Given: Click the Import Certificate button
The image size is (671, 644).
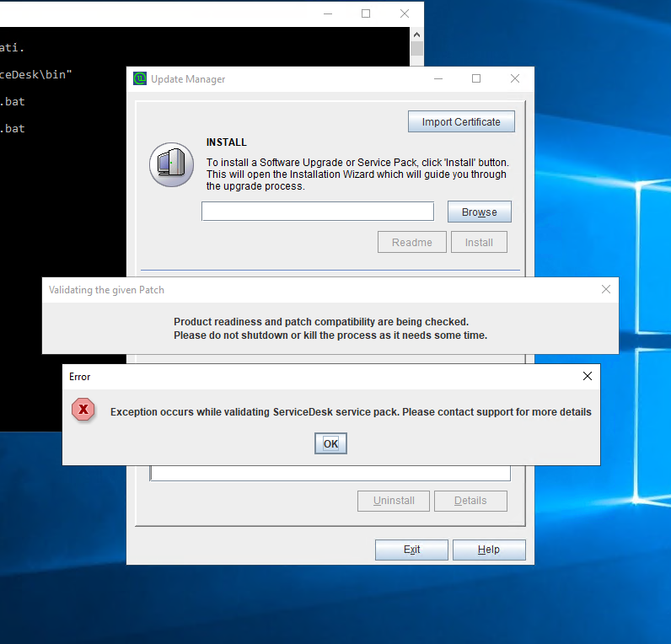Looking at the screenshot, I should pos(461,122).
